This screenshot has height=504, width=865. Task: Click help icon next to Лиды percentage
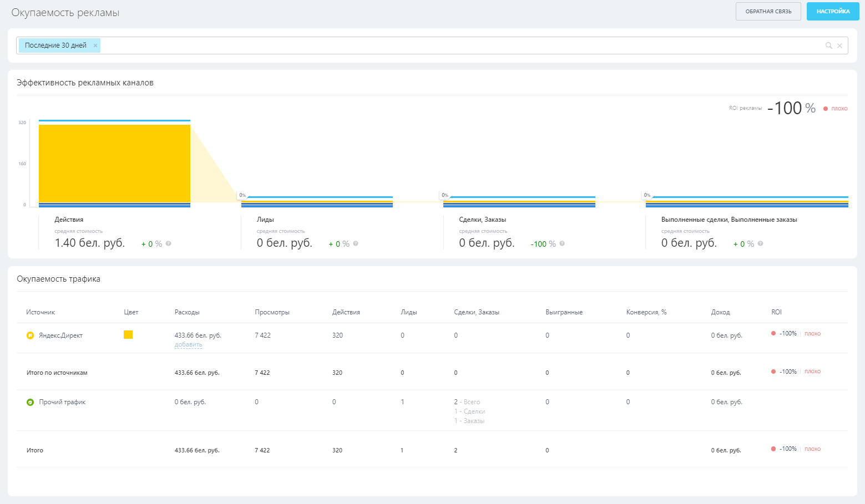tap(356, 243)
